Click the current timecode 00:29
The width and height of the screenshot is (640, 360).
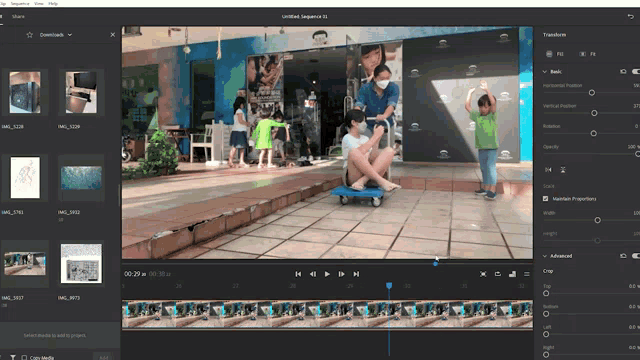click(x=135, y=274)
